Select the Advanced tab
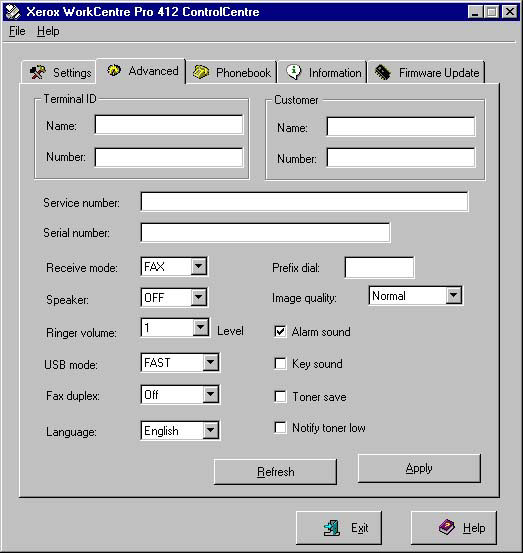This screenshot has width=523, height=553. coord(141,71)
